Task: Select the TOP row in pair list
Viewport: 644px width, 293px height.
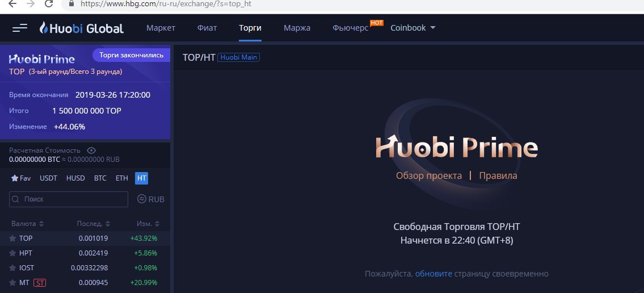Action: pos(85,238)
